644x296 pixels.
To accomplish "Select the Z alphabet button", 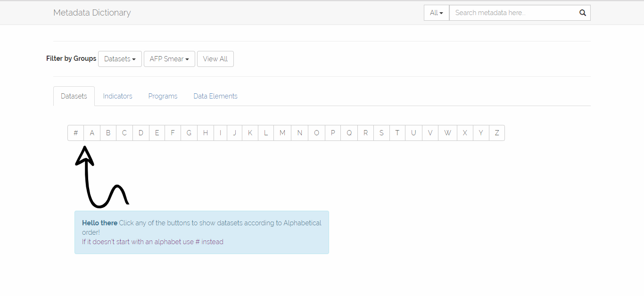I will click(497, 133).
